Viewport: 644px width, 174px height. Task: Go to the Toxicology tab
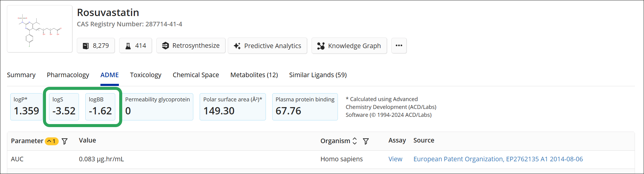(x=145, y=75)
